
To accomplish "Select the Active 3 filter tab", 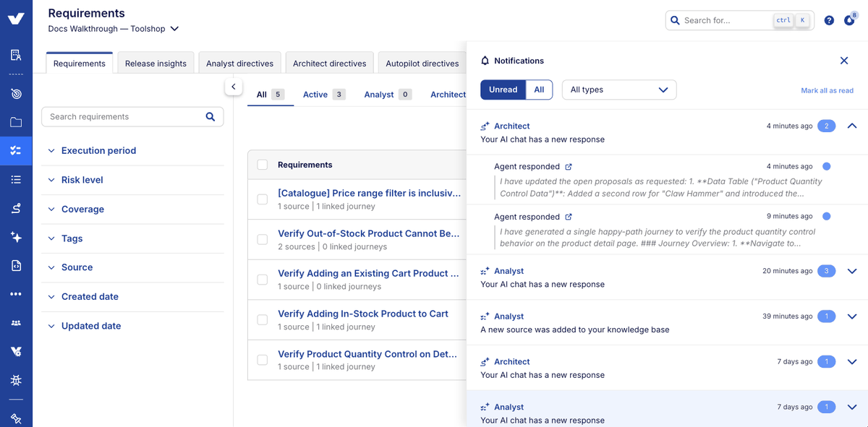I will pos(324,94).
